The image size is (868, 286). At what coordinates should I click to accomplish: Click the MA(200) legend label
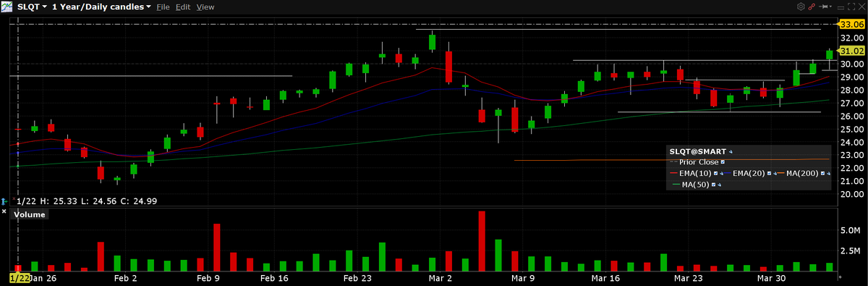pyautogui.click(x=802, y=174)
